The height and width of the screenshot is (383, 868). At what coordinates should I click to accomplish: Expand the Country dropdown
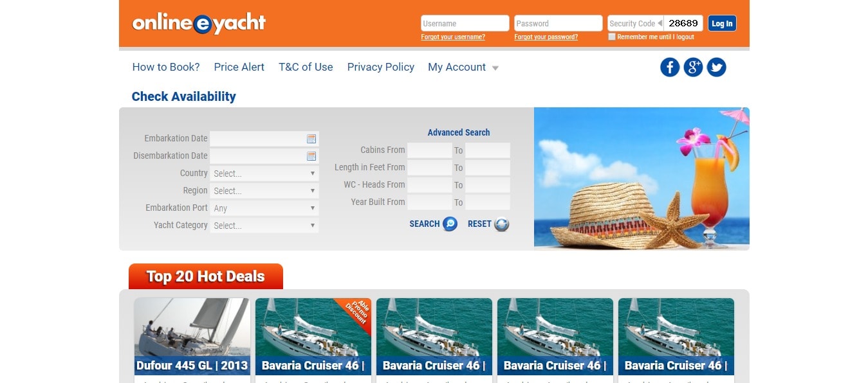click(x=264, y=174)
